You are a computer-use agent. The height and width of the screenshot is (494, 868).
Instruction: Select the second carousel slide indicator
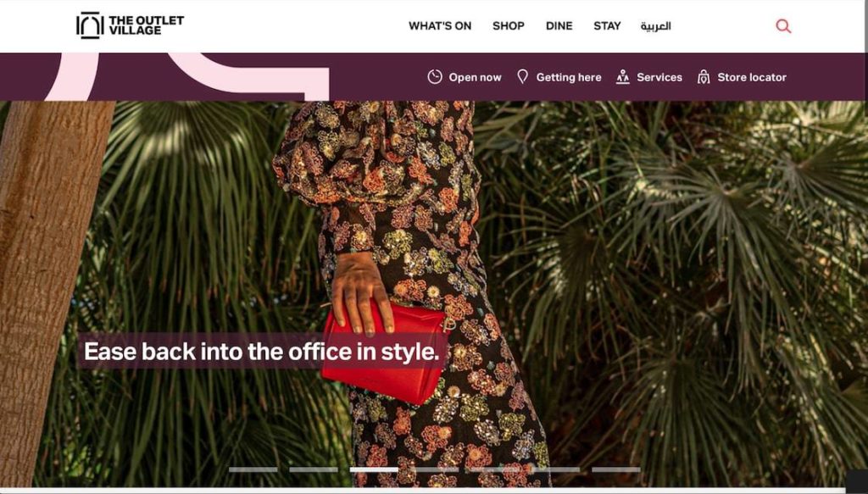pyautogui.click(x=314, y=469)
